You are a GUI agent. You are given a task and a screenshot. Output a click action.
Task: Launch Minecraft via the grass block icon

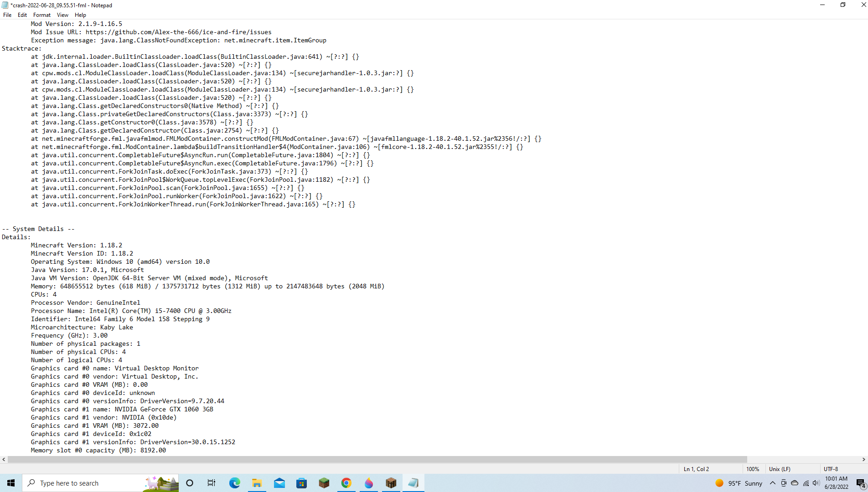tap(324, 483)
